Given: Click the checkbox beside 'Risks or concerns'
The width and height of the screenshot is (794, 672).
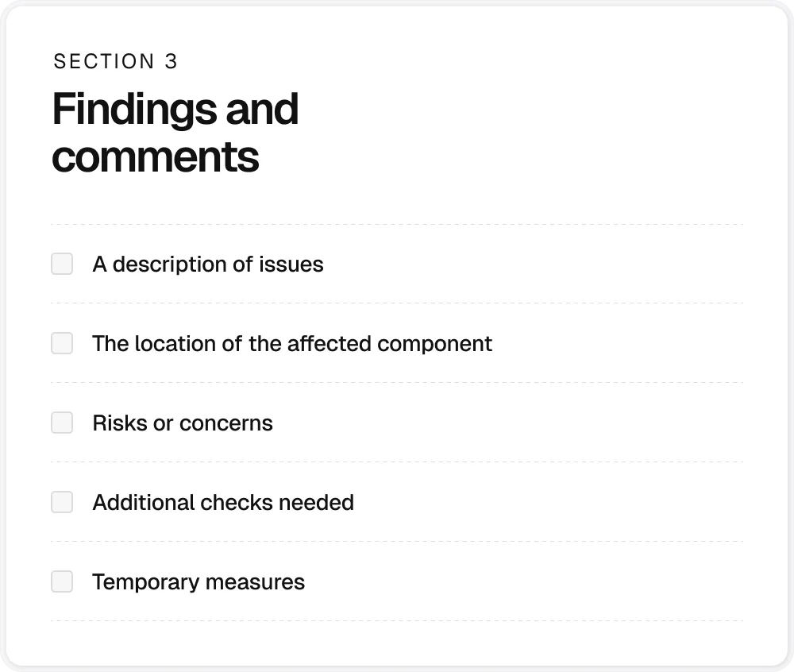Looking at the screenshot, I should 61,423.
